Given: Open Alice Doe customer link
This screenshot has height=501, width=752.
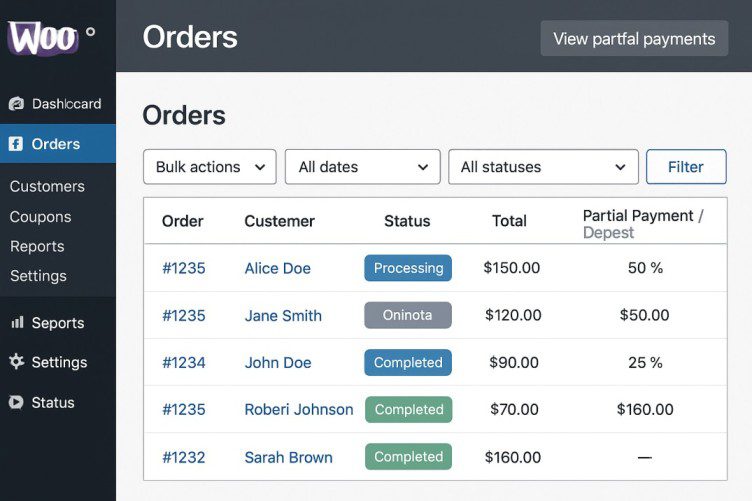Looking at the screenshot, I should coord(277,268).
